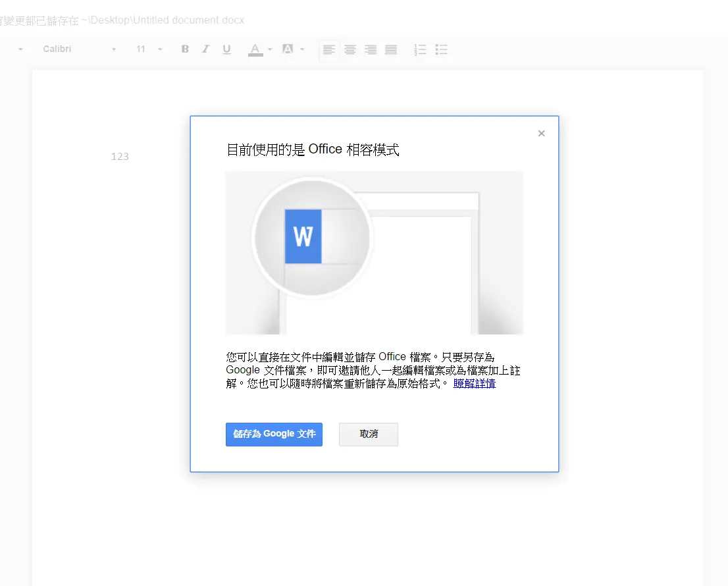Screen dimensions: 728x586
Task: Open the Calibri font dropdown
Action: click(79, 49)
